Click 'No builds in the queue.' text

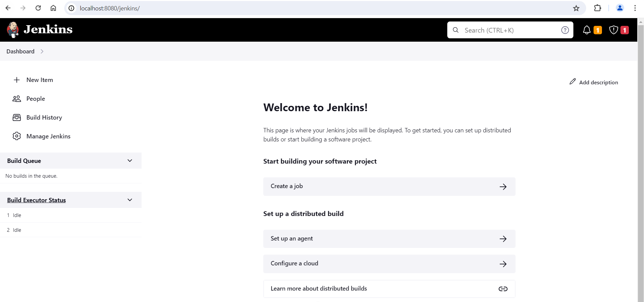pyautogui.click(x=32, y=176)
